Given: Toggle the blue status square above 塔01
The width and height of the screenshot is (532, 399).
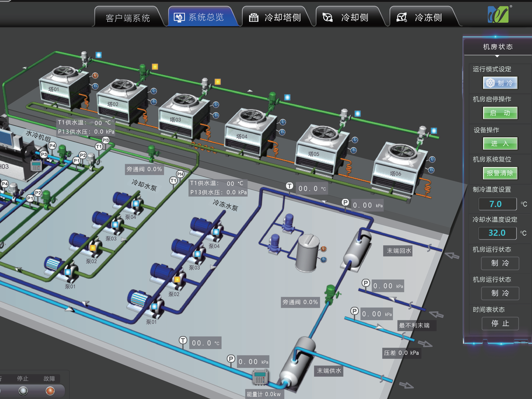Looking at the screenshot, I should [99, 55].
